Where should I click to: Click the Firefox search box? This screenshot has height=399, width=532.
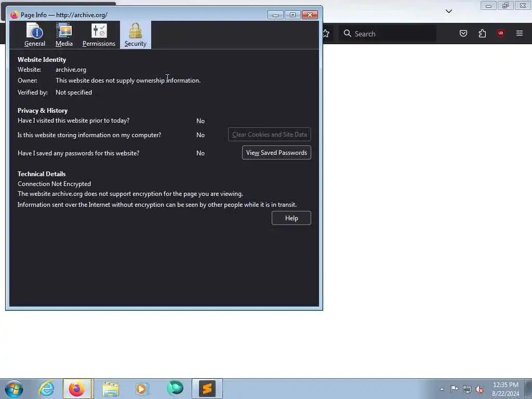pyautogui.click(x=388, y=34)
